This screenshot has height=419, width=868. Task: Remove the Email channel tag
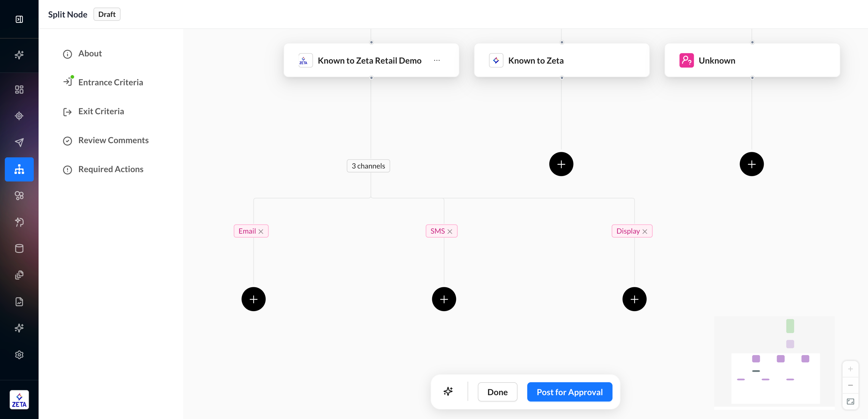click(x=261, y=232)
